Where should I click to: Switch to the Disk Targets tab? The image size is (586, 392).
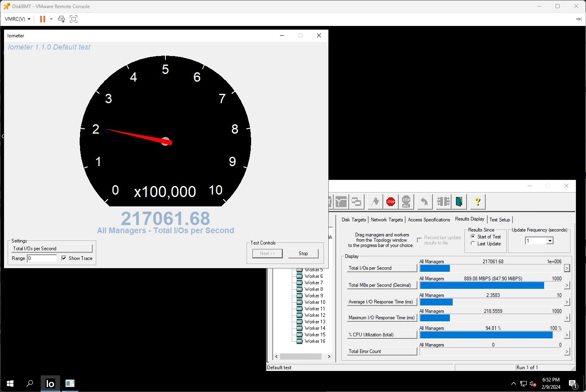point(354,220)
